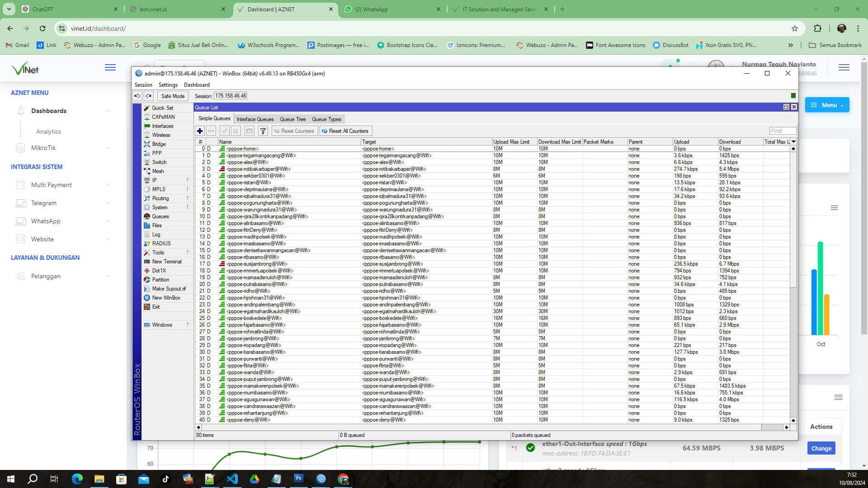The width and height of the screenshot is (868, 488).
Task: Switch to the WhatsApp browser tab
Action: pyautogui.click(x=392, y=9)
